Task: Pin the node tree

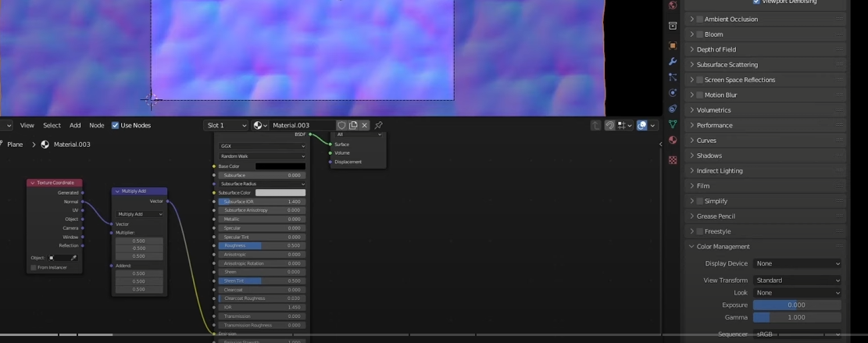Action: 379,126
